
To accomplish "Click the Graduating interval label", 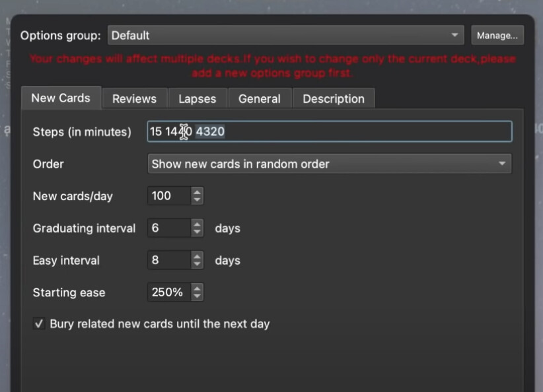I will pyautogui.click(x=84, y=228).
